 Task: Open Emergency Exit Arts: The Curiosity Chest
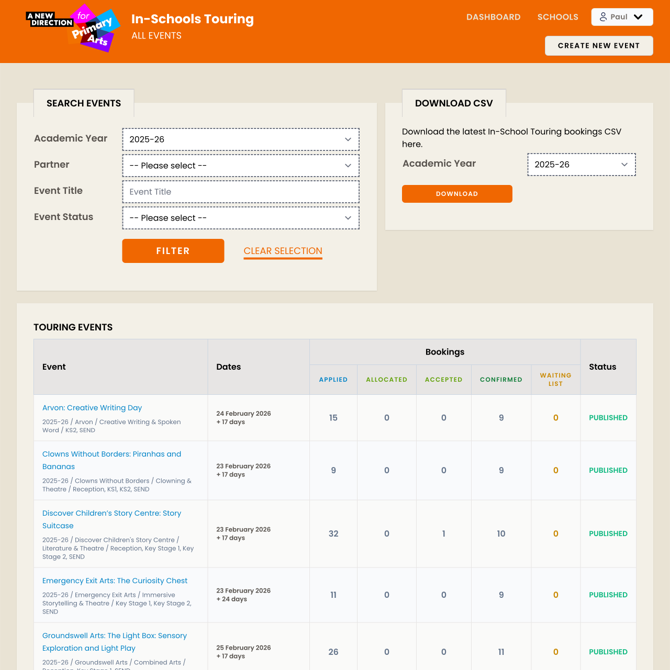tap(114, 581)
